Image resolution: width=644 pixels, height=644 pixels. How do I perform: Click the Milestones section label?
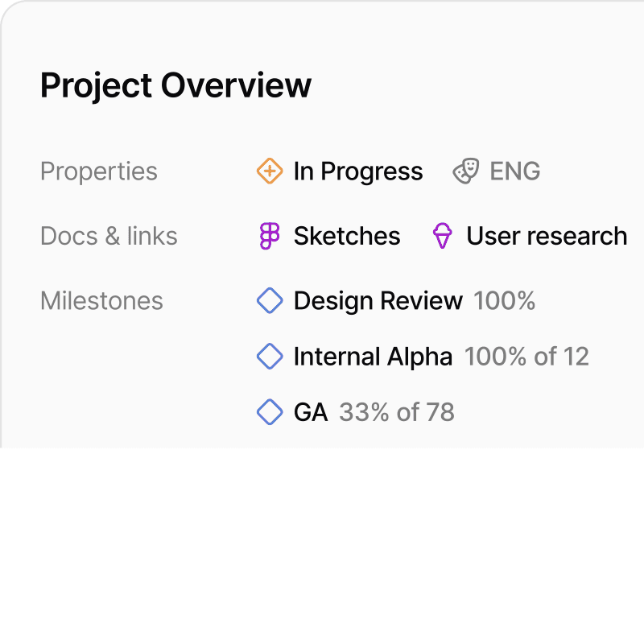pyautogui.click(x=101, y=301)
